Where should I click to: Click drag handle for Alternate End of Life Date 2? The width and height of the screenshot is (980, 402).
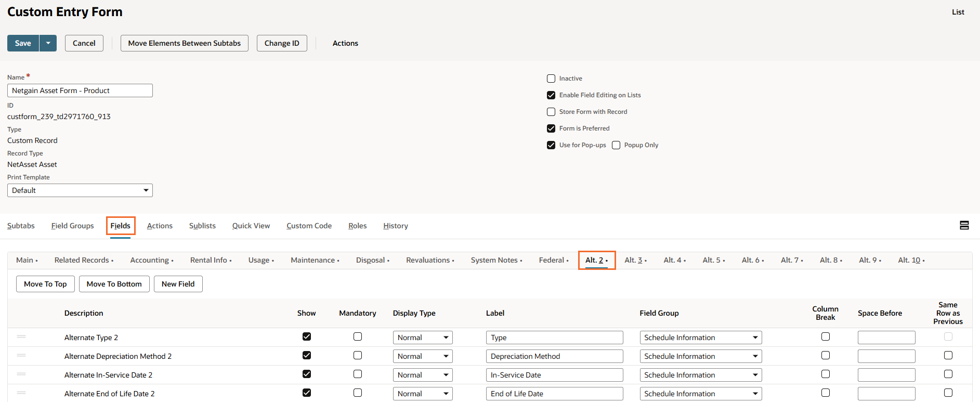(21, 393)
